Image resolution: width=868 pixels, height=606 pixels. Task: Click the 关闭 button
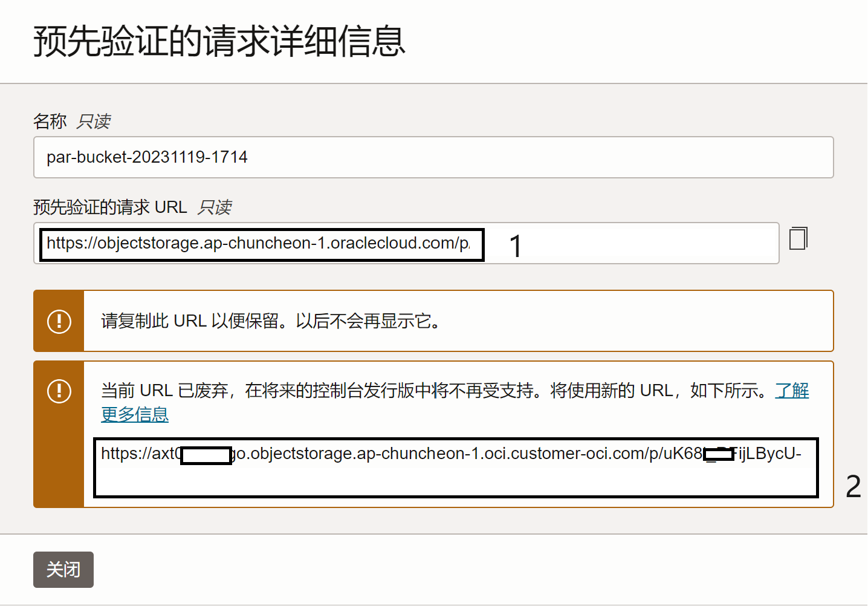click(63, 570)
